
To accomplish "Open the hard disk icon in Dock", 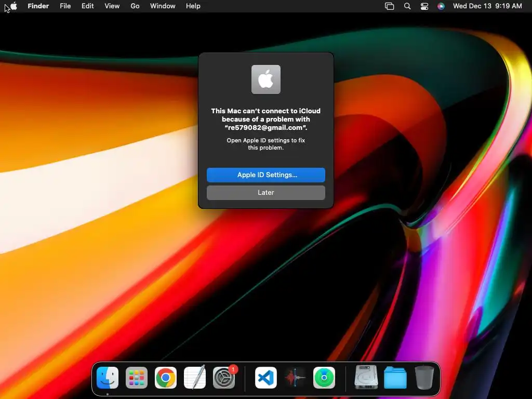I will tap(366, 377).
